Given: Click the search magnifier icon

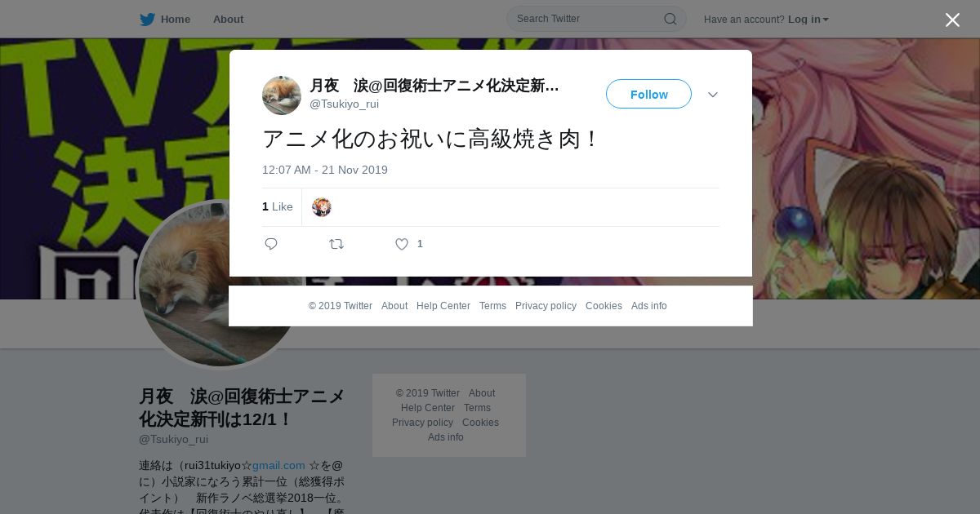Looking at the screenshot, I should click(x=670, y=19).
